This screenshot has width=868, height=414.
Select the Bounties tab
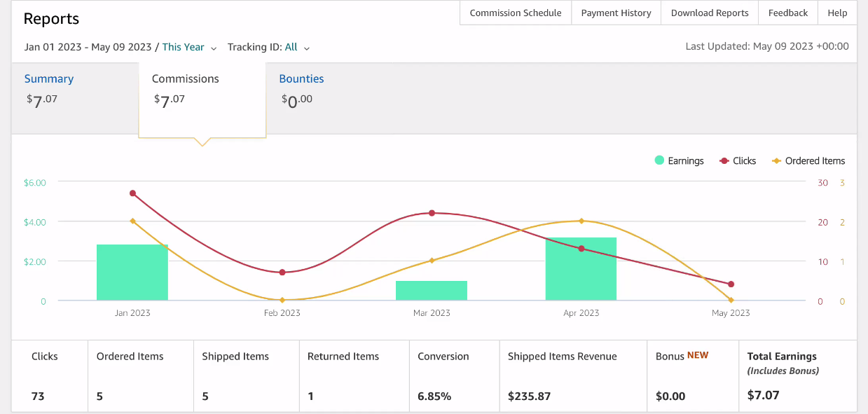301,79
